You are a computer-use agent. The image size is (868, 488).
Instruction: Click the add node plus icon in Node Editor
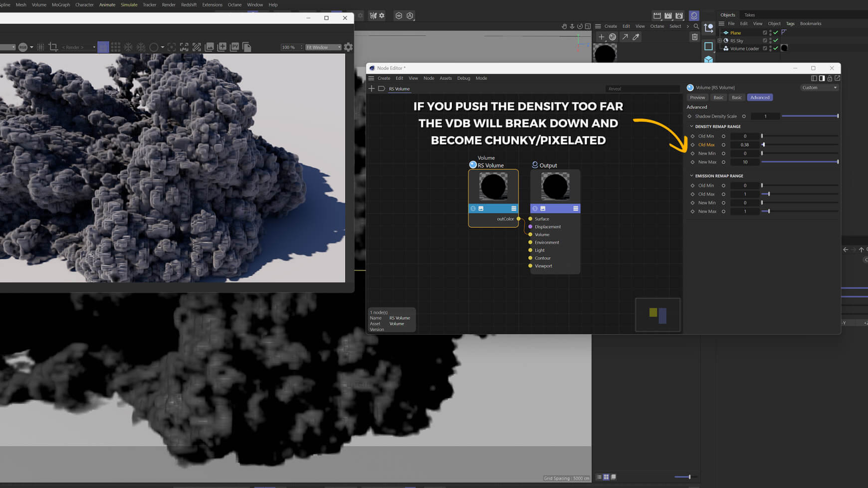372,88
